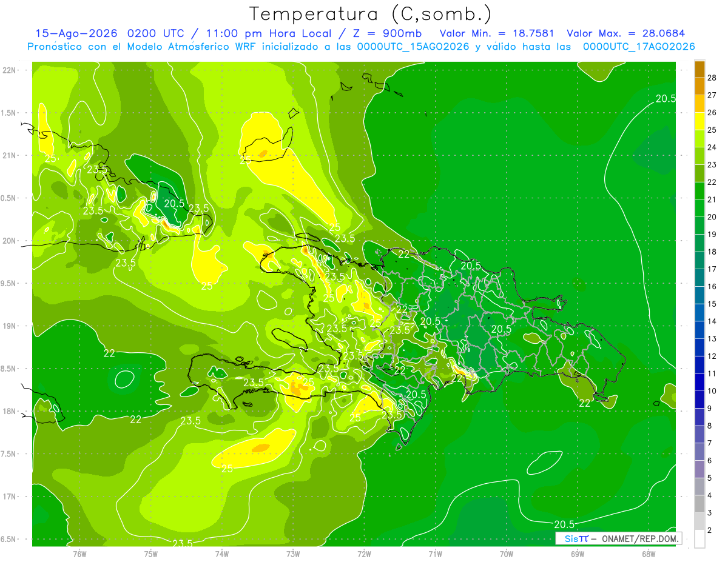Click "Valor Max. = 28.0684" text
Screen dimensions: 728x562
tap(626, 33)
